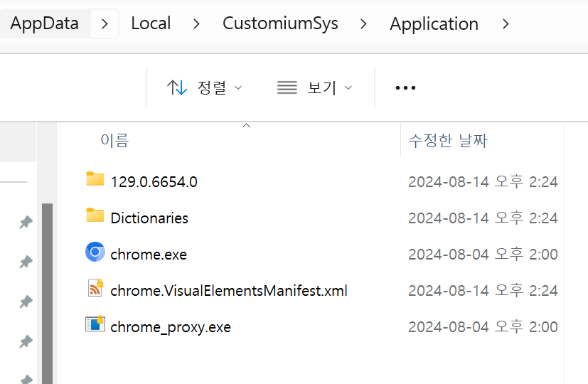Navigate to Local in the address bar

[151, 23]
